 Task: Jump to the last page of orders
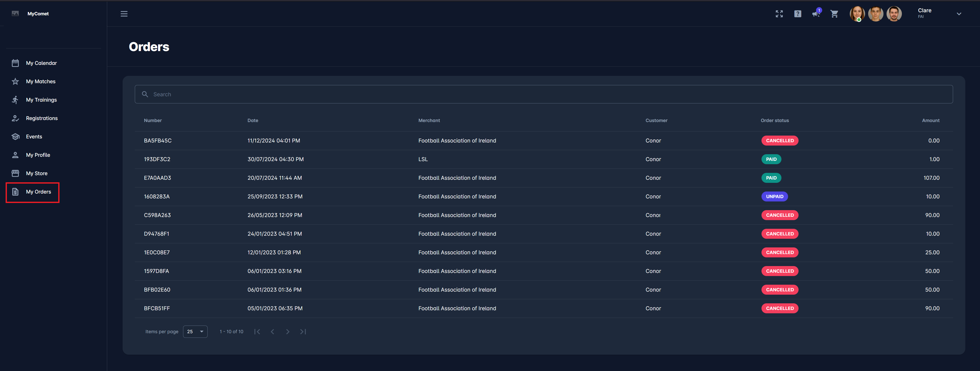(x=303, y=331)
